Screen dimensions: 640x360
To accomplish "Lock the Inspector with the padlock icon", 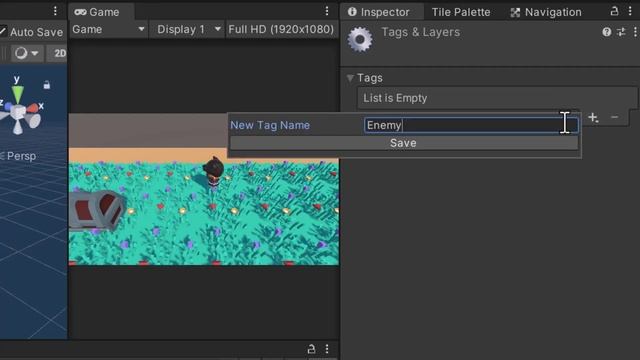I will (614, 11).
